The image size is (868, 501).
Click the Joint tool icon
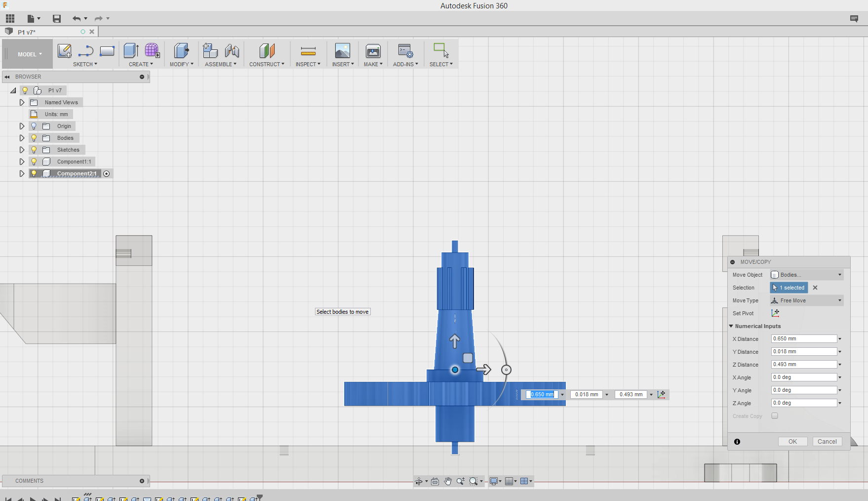pyautogui.click(x=232, y=50)
